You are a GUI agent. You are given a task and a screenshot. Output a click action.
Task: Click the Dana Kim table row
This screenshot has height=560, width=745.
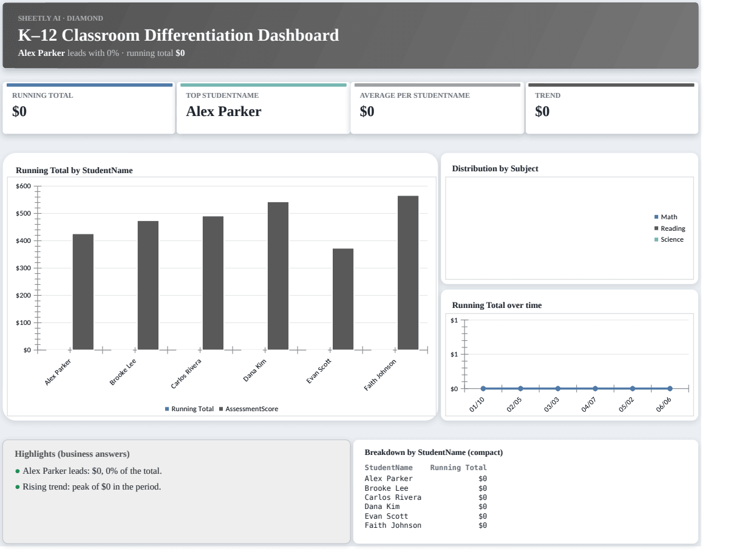click(x=426, y=507)
